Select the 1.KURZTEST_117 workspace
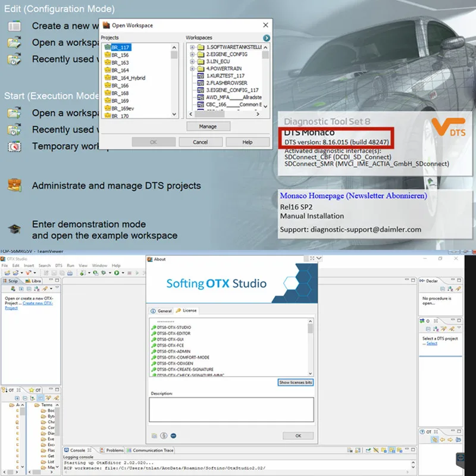 221,76
